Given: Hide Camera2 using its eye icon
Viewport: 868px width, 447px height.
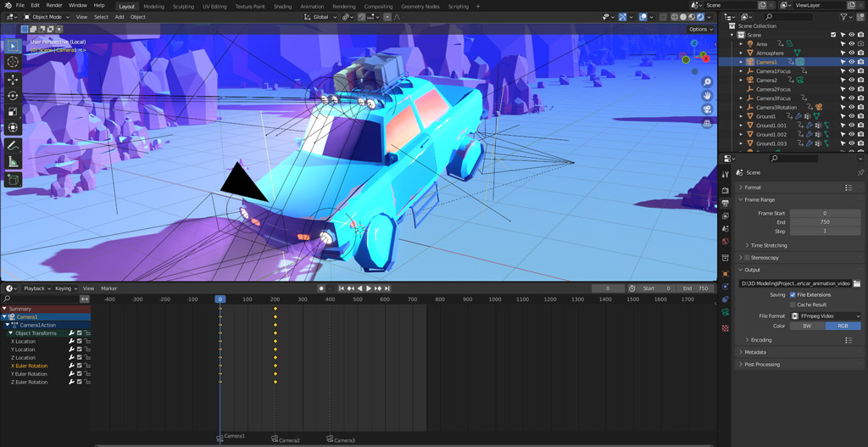Looking at the screenshot, I should [852, 81].
